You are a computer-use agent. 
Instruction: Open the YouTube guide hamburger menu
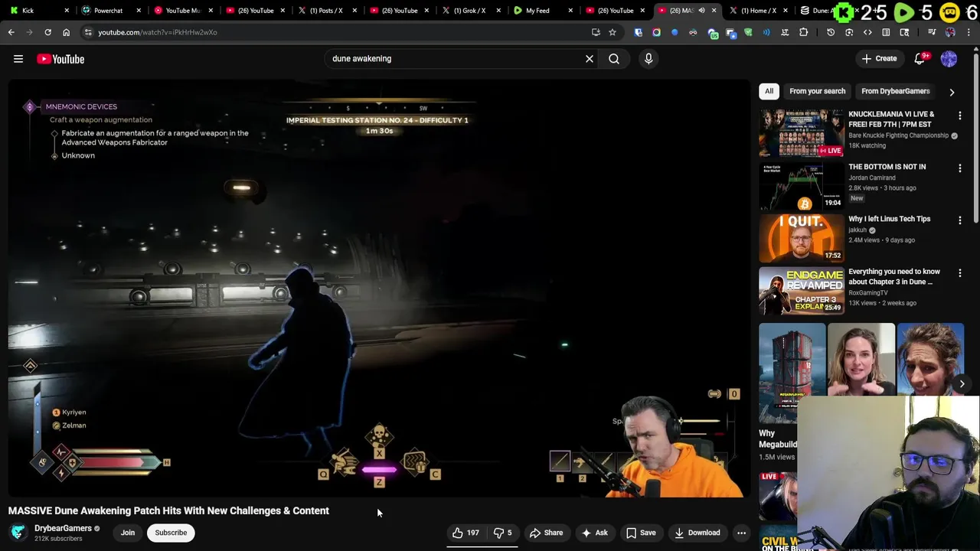[18, 59]
